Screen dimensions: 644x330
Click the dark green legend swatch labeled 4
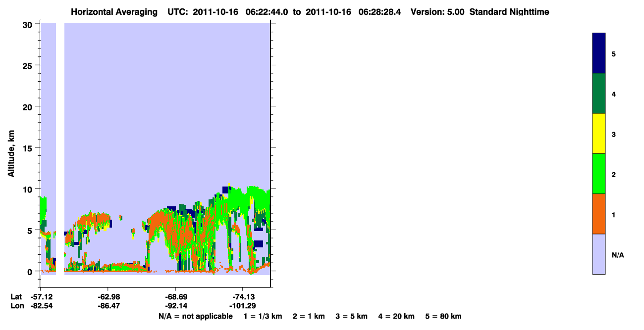(x=599, y=94)
